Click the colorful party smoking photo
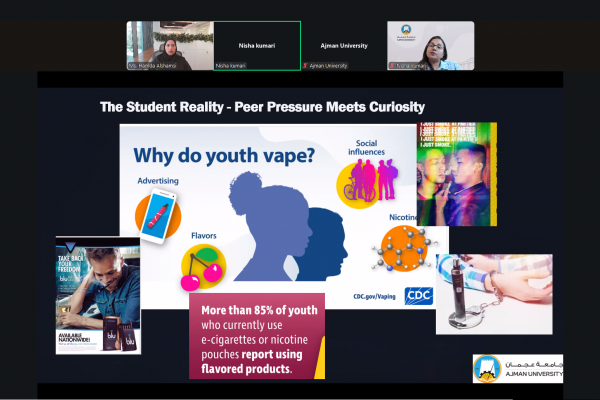This screenshot has height=400, width=600. 457,174
